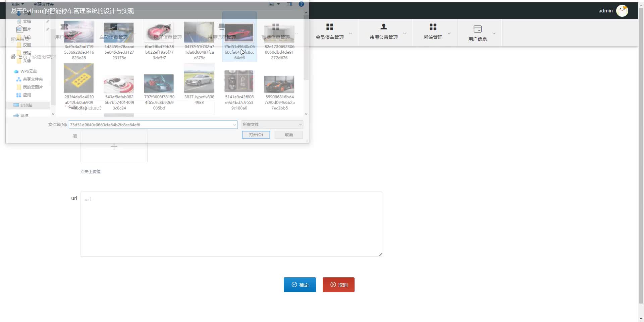The width and height of the screenshot is (644, 322).
Task: Select silver sedan thumbnail 3837-iypetiv898
Action: (199, 78)
